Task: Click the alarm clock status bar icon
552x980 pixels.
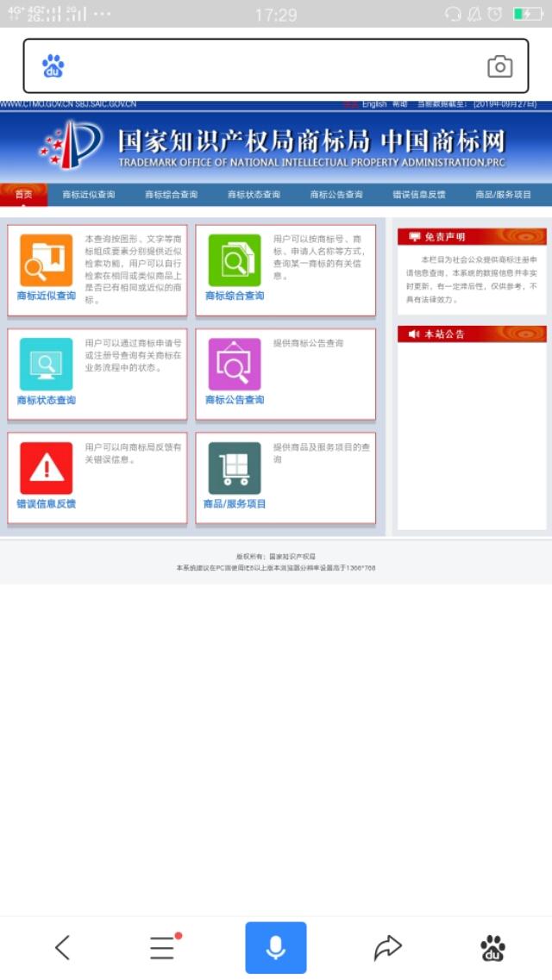Action: (495, 14)
